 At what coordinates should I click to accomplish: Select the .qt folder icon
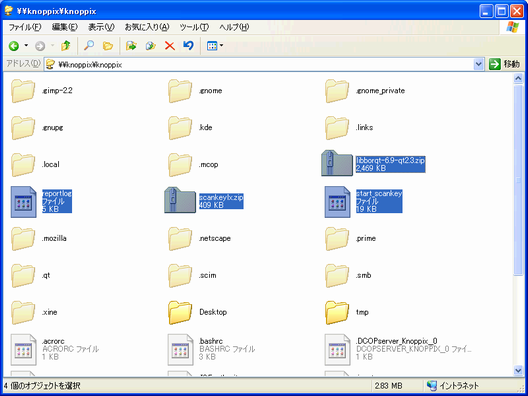pos(23,276)
